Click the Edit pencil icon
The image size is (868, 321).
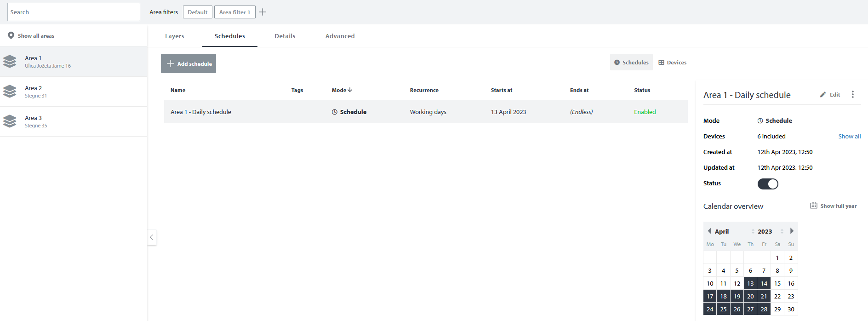[823, 95]
